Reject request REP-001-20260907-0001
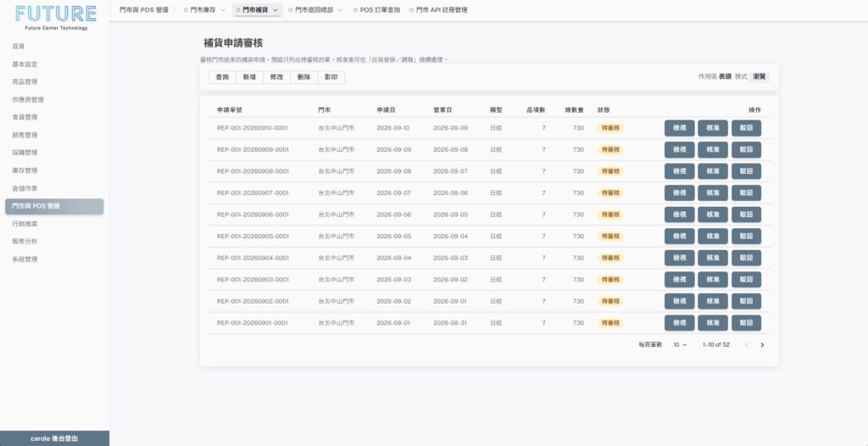This screenshot has height=446, width=868. tap(746, 192)
